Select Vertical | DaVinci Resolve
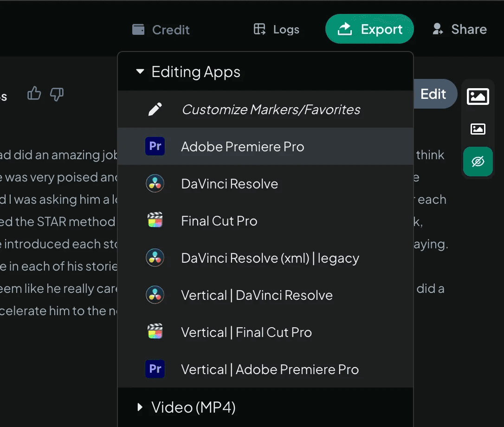This screenshot has width=504, height=427. (x=265, y=295)
